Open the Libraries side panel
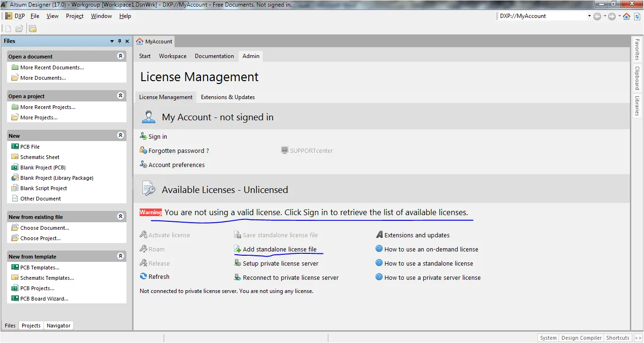Screen dimensions: 644x343 637,106
